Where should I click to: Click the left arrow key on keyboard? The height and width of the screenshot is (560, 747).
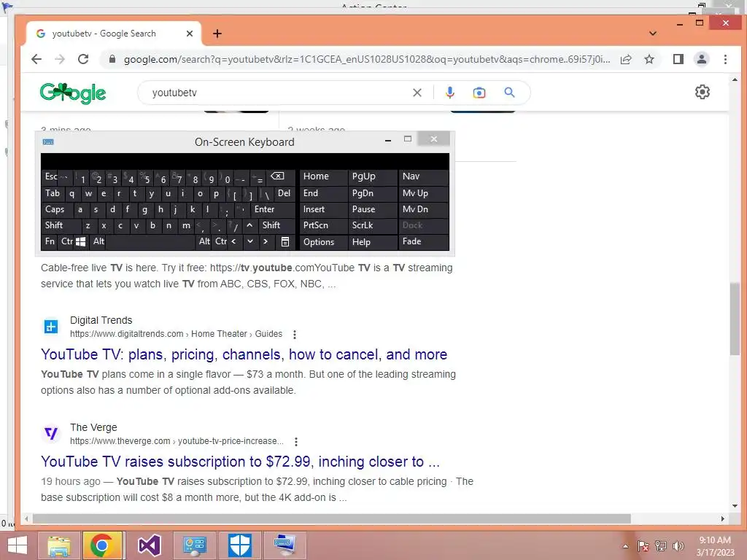[233, 241]
